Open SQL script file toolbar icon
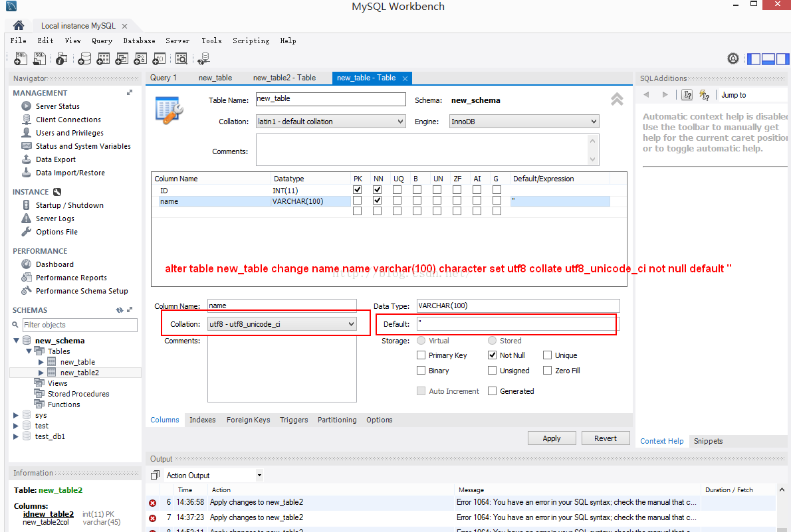The width and height of the screenshot is (791, 532). [39, 58]
